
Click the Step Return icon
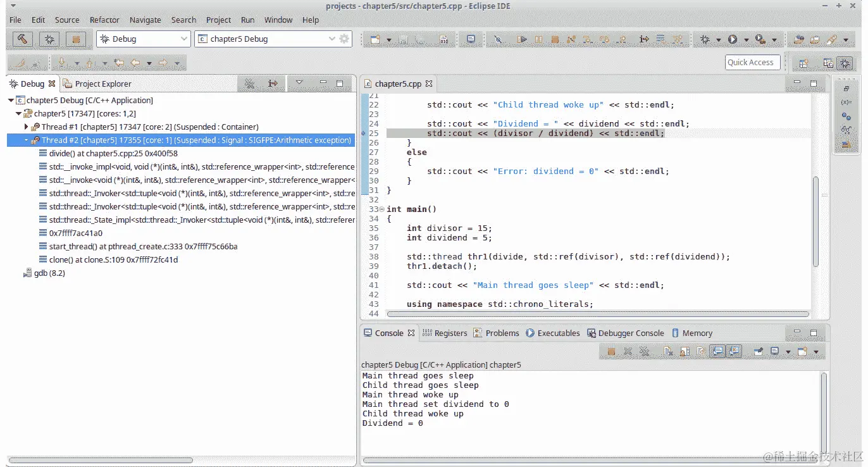pyautogui.click(x=622, y=39)
